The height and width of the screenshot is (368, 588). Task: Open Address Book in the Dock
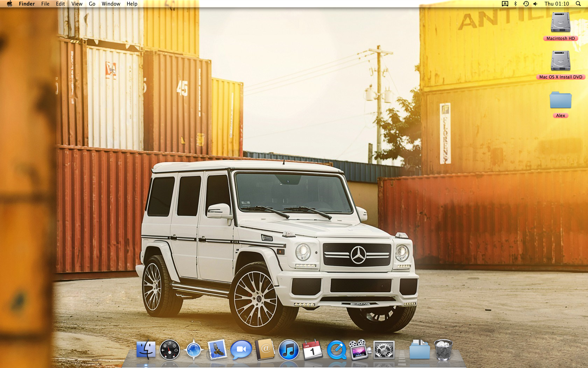(x=265, y=349)
